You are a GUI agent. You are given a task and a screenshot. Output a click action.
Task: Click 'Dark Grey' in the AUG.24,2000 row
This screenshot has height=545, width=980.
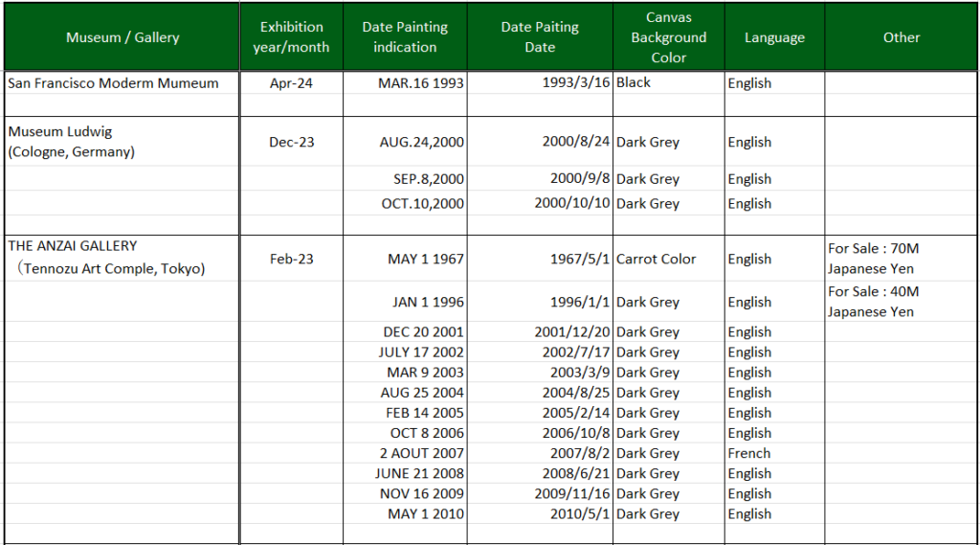669,142
